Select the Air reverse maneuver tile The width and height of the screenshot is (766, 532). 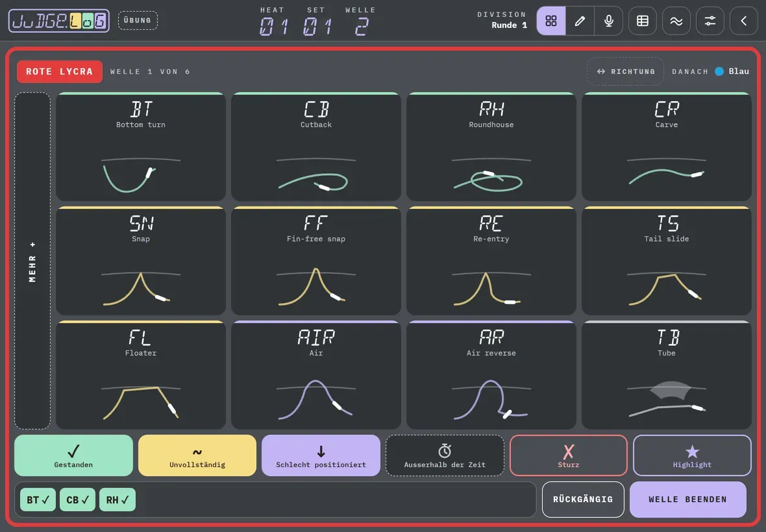pyautogui.click(x=491, y=375)
